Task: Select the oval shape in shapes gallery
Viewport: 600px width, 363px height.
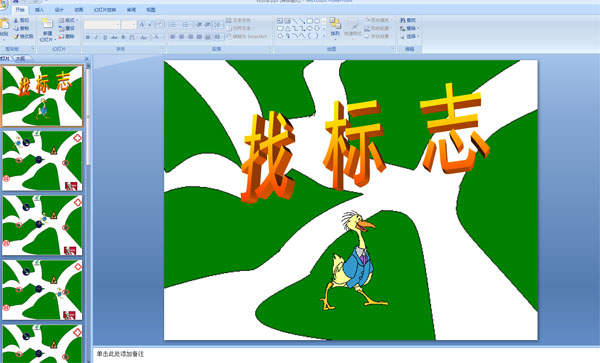Action: point(317,21)
